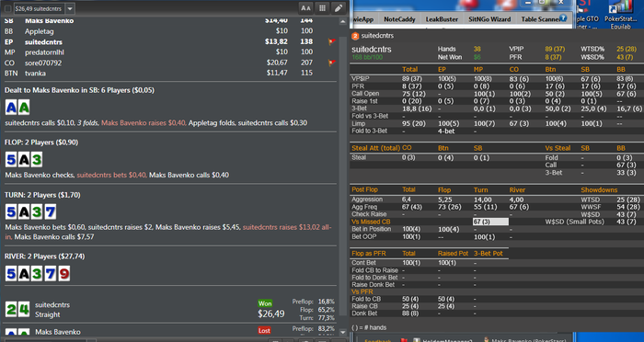Screen dimensions: 644x342
Task: Click the blue help icon near Table Scanner
Action: tap(563, 18)
